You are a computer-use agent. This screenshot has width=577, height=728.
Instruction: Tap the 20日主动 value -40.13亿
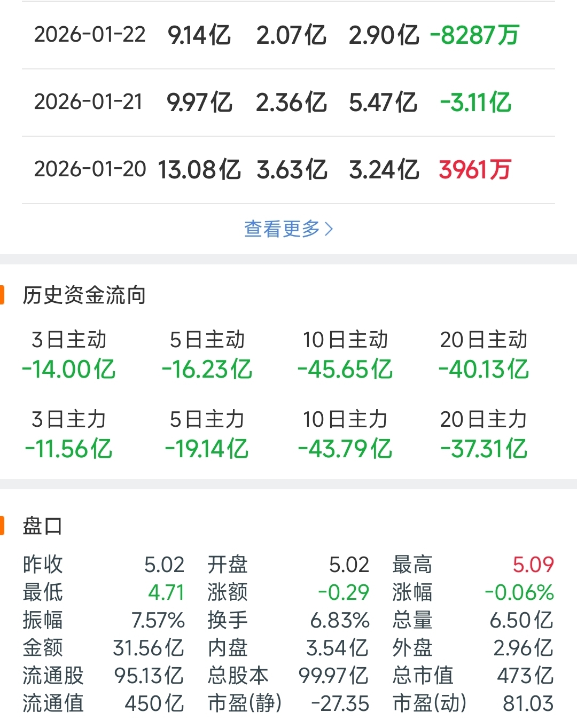pos(484,369)
